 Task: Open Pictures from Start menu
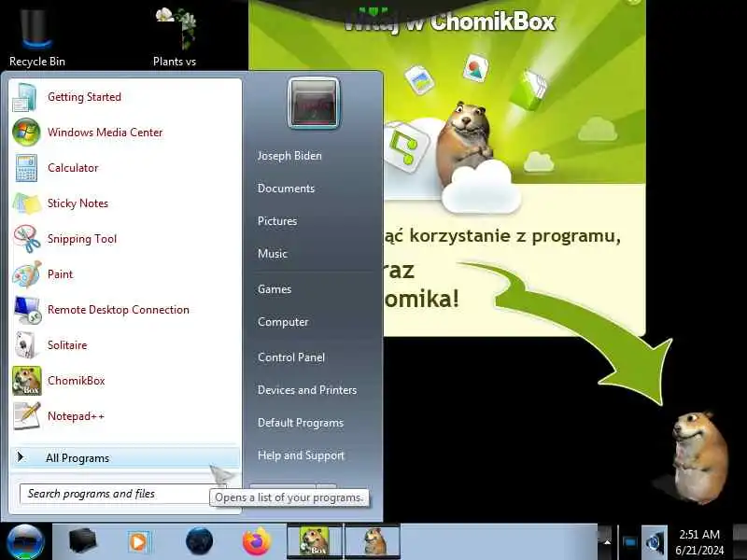(x=277, y=221)
